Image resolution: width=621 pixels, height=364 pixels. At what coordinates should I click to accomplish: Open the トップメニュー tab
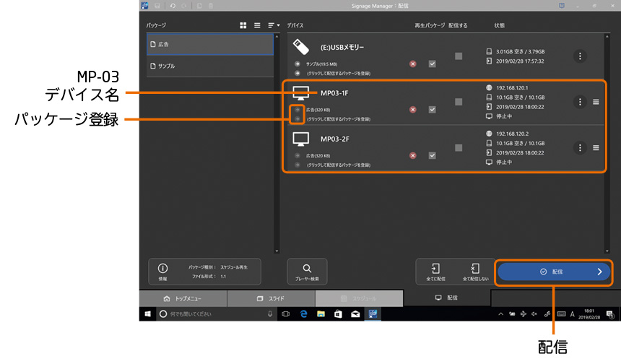click(182, 298)
